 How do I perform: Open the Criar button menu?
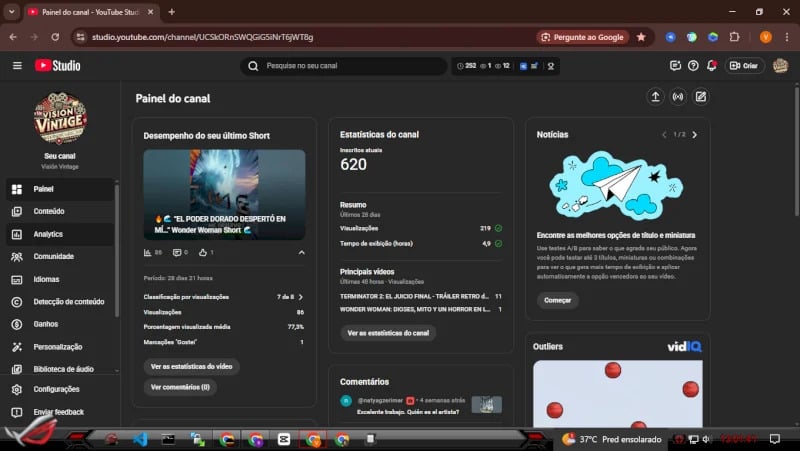pos(745,66)
